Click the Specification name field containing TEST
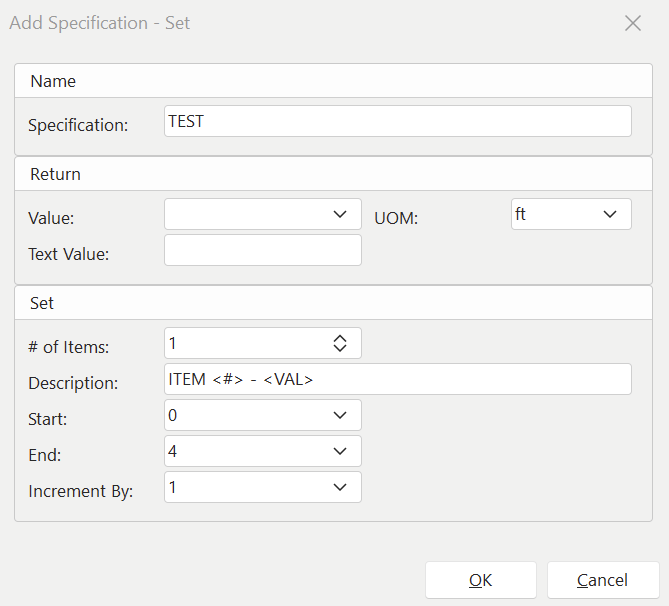 click(397, 121)
